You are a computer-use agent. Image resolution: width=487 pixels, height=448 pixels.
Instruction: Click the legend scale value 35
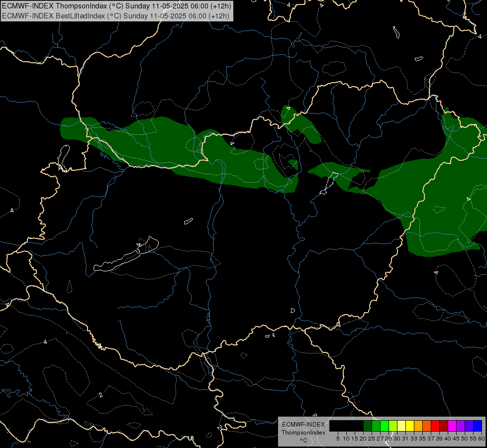click(422, 439)
